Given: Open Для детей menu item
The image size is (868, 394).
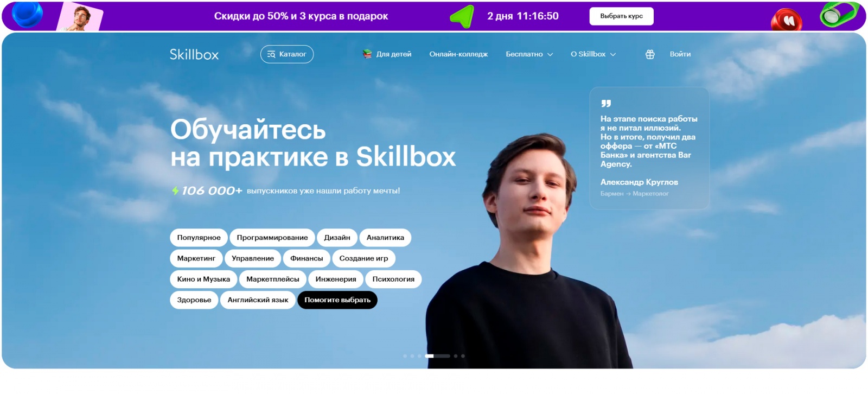Looking at the screenshot, I should click(394, 54).
